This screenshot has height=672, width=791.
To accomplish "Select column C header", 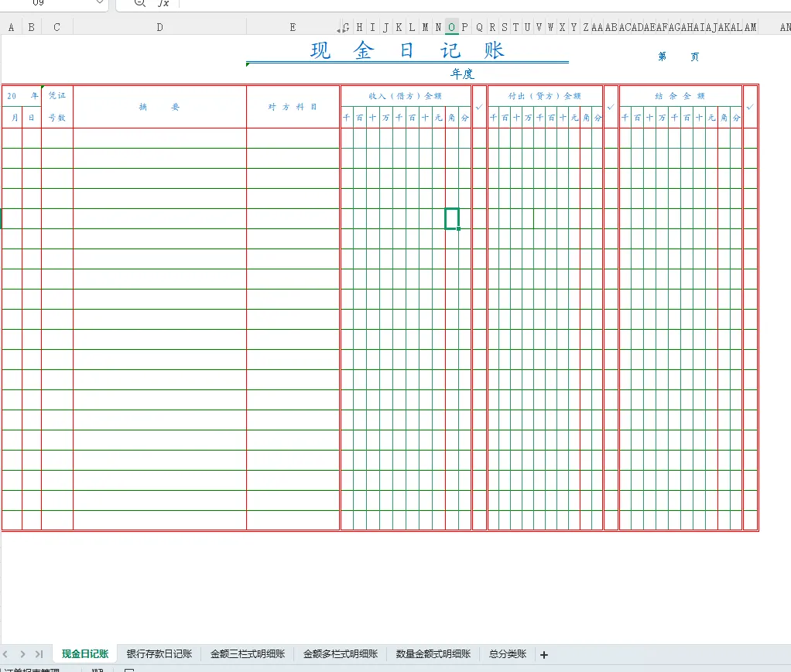I will tap(57, 27).
